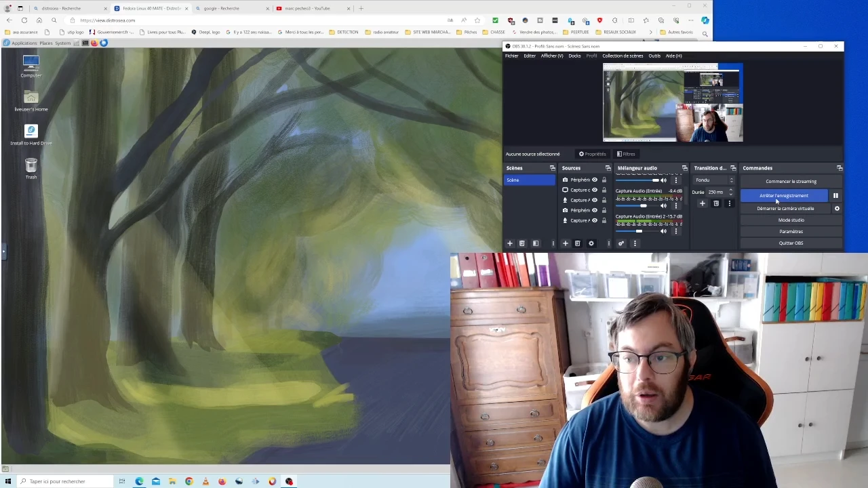
Task: Add a new source with the Sources plus icon
Action: (x=565, y=243)
